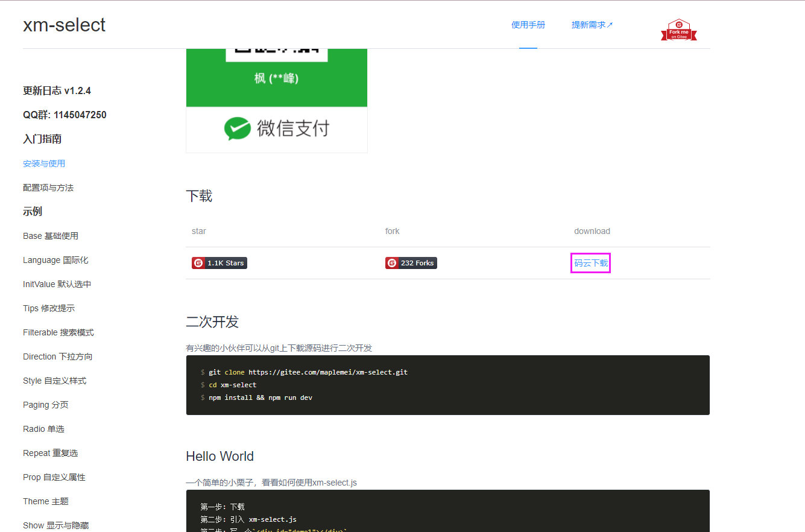Open the Base 基础使用 example
Image resolution: width=805 pixels, height=532 pixels.
tap(51, 236)
